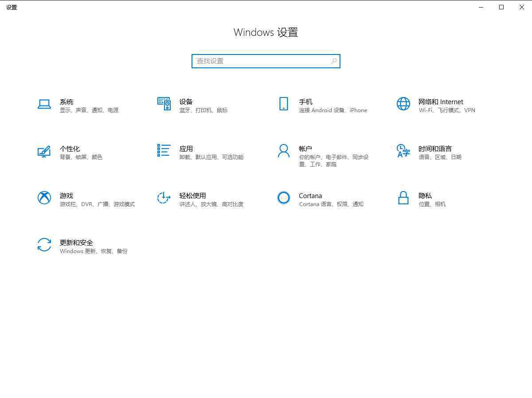Select the 隐私 heading text
Viewport: 532px width, 398px height.
click(425, 196)
